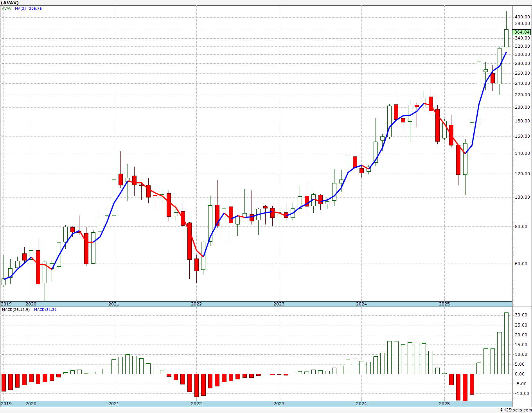The height and width of the screenshot is (413, 532).
Task: Select the AVAV legend label
Action: 7,8
